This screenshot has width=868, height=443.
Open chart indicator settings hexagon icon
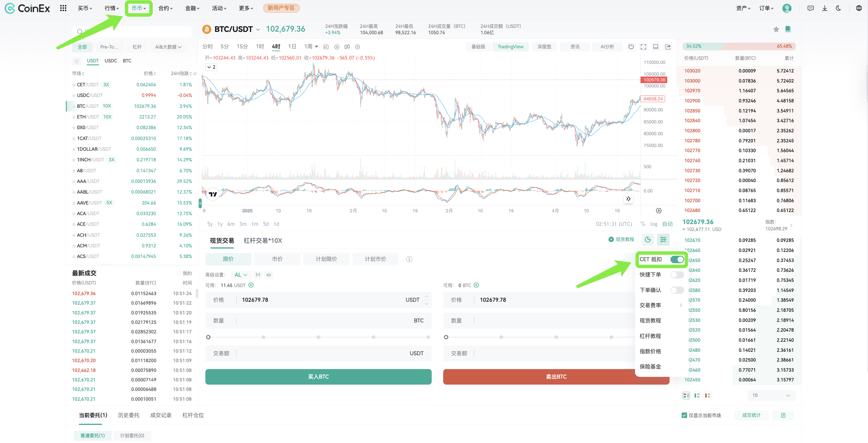click(337, 47)
